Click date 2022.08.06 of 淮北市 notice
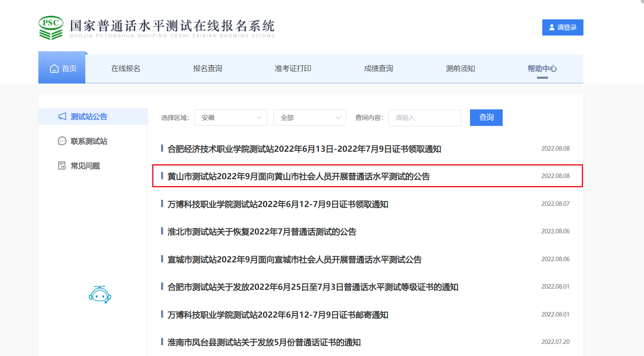This screenshot has height=356, width=644. pos(556,231)
